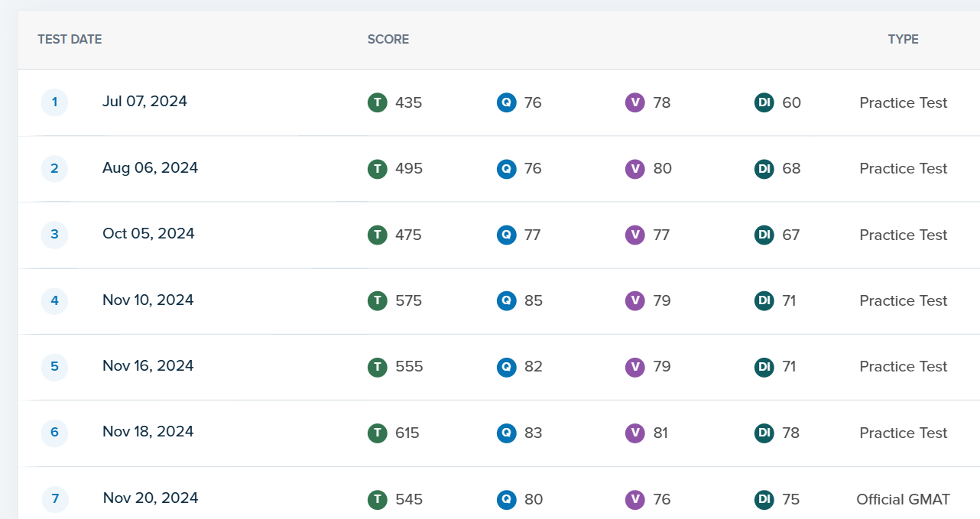Click the TYPE column header
Image resolution: width=980 pixels, height=519 pixels.
903,40
